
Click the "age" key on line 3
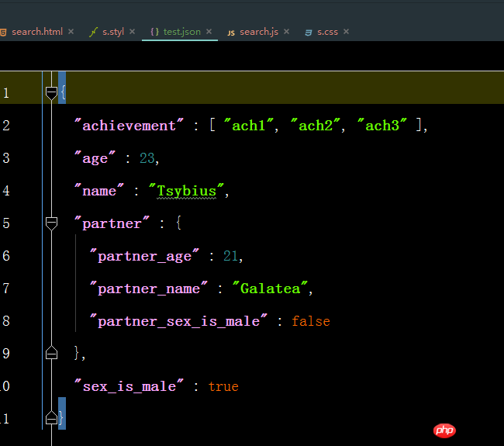(95, 158)
